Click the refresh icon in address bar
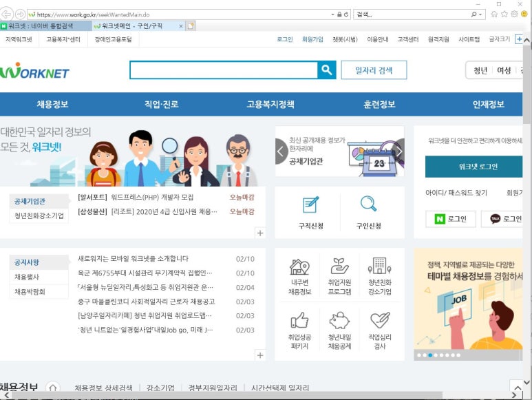 point(346,14)
